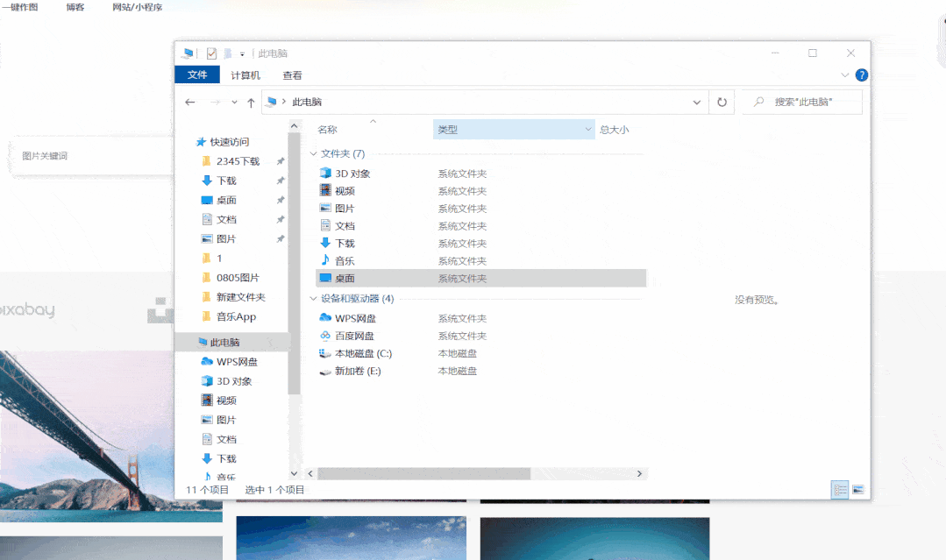Click the properties icon in title bar
This screenshot has width=946, height=560.
coord(211,53)
